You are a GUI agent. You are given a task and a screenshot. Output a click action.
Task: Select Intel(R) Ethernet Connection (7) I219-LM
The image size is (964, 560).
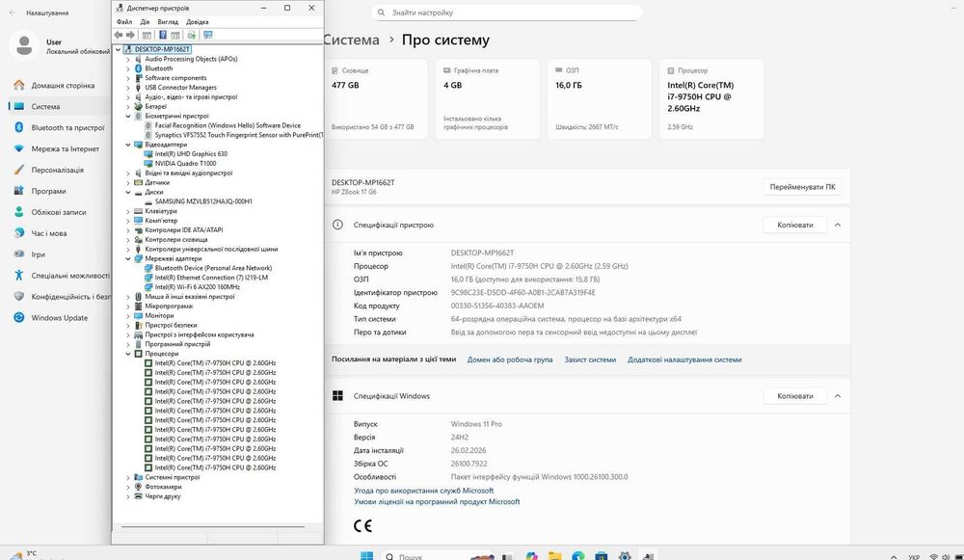click(x=211, y=278)
